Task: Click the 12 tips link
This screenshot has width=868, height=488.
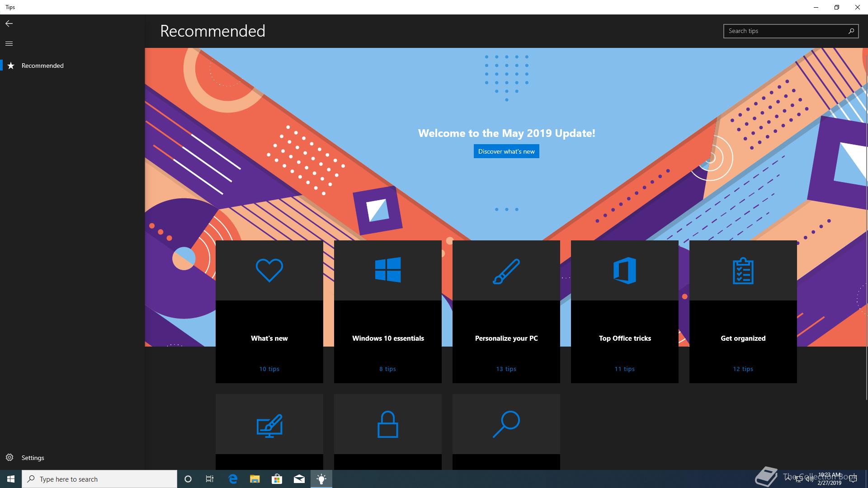Action: [x=743, y=369]
